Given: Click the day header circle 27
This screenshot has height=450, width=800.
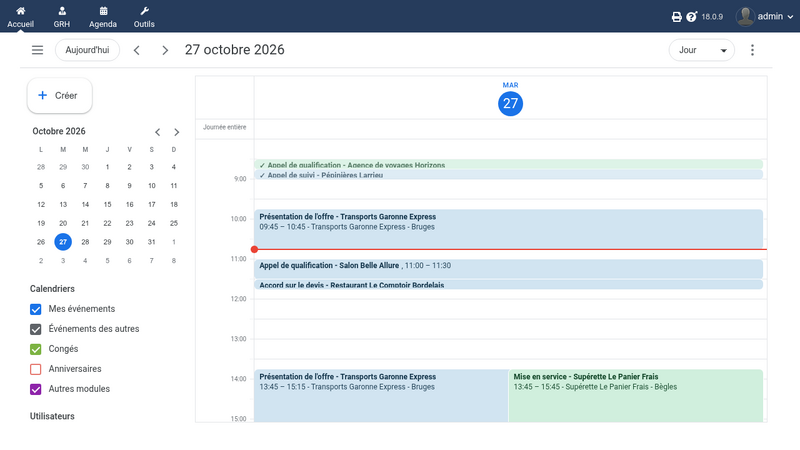Looking at the screenshot, I should point(510,104).
